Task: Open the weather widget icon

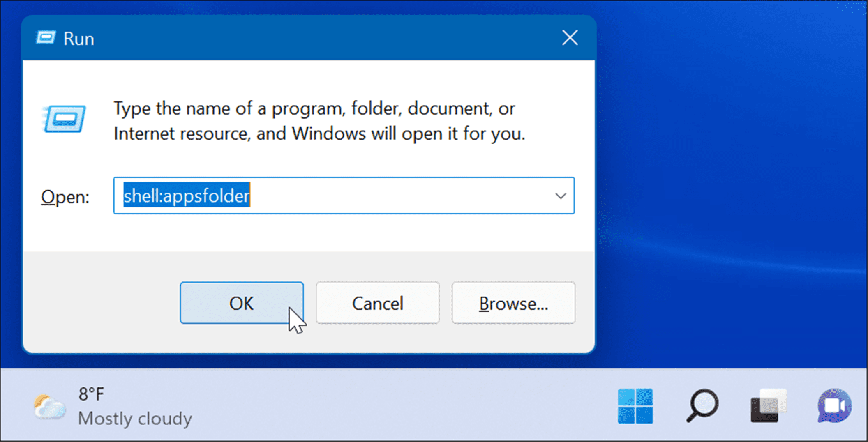Action: [49, 407]
